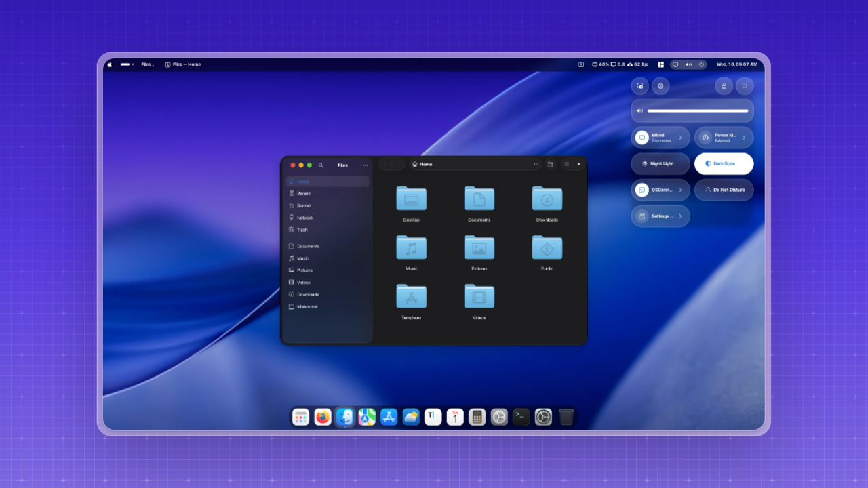Adjust the volume slider

(x=698, y=110)
